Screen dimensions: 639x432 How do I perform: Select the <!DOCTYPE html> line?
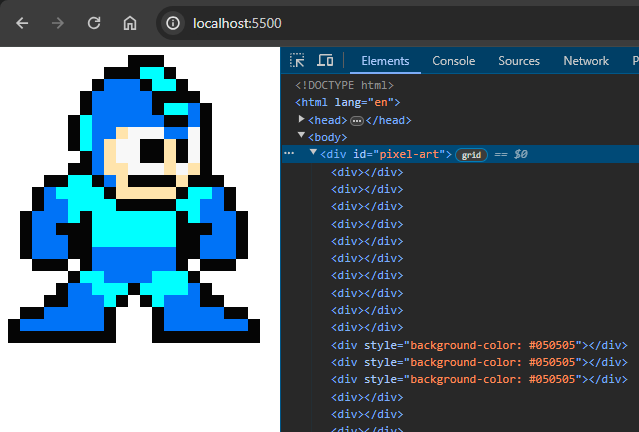(x=344, y=85)
